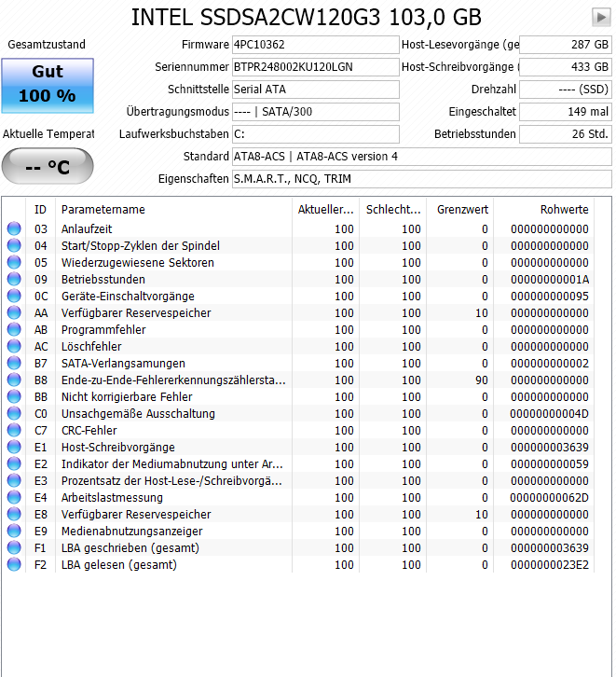Click the status orb for Host-Schreibvorgänge row E1

14,448
